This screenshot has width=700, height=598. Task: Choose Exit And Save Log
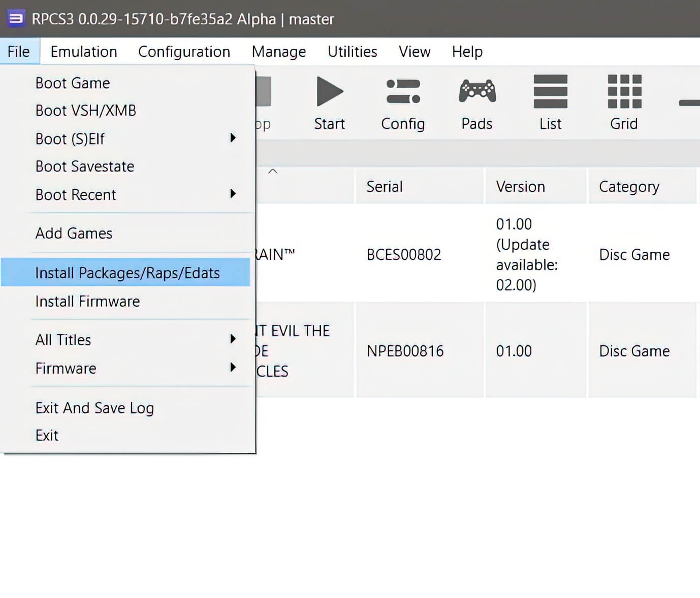click(94, 408)
